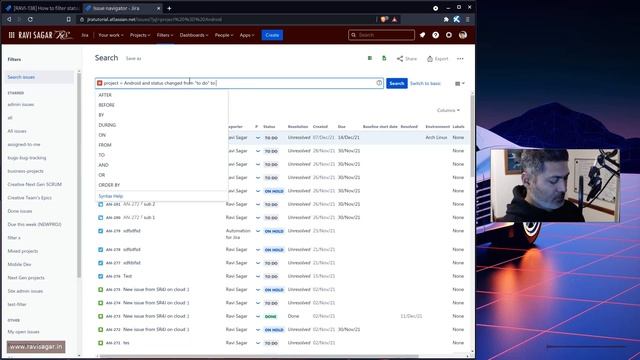Open the browser extensions puzzle icon
The height and width of the screenshot is (360, 640).
pos(446,19)
